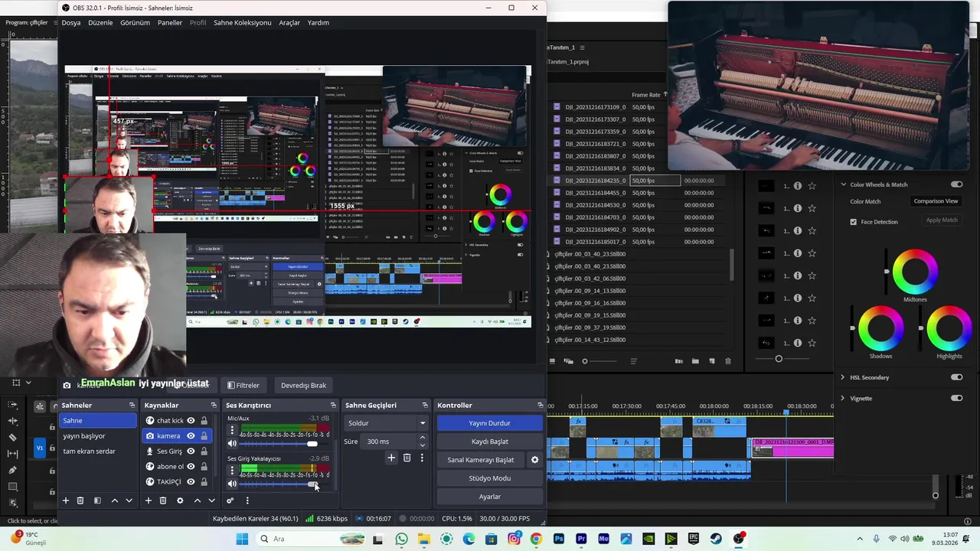
Task: Remove the selected source via the trash icon in Kaynaklar
Action: pyautogui.click(x=163, y=500)
